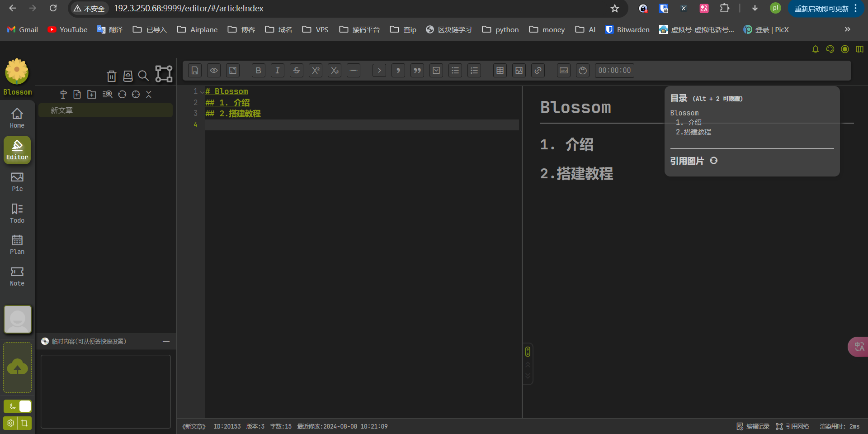Minimize the temporary content panel

pyautogui.click(x=166, y=341)
